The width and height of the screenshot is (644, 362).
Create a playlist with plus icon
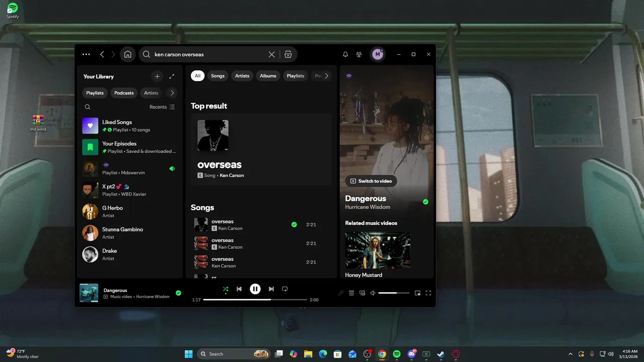click(x=157, y=76)
